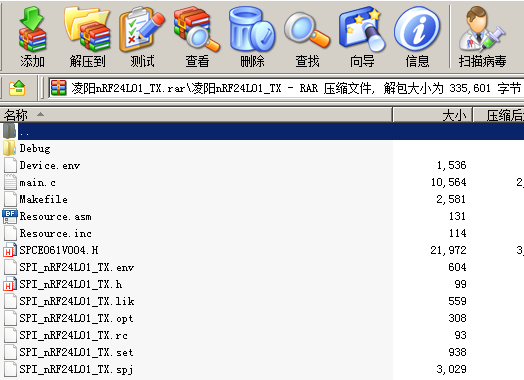Sort by 名称 column header
Image resolution: width=524 pixels, height=380 pixels.
click(196, 115)
